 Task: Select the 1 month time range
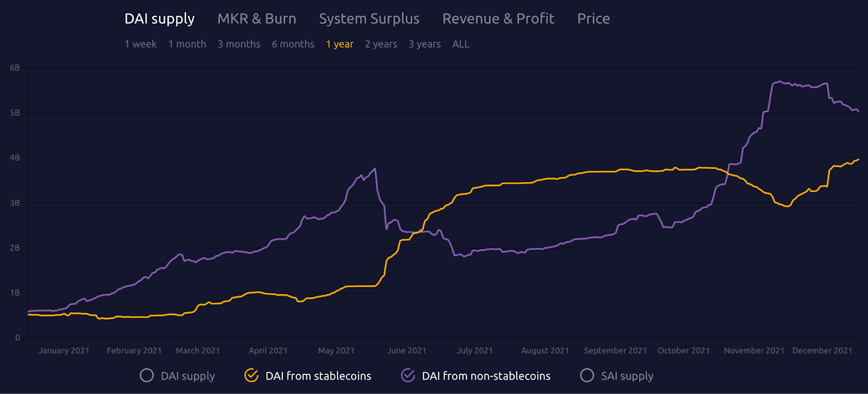[x=187, y=44]
